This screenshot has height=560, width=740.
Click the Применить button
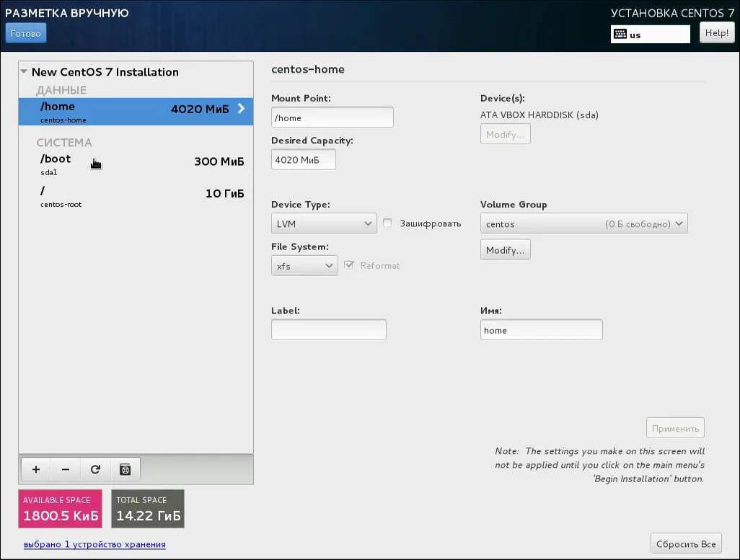(x=675, y=428)
